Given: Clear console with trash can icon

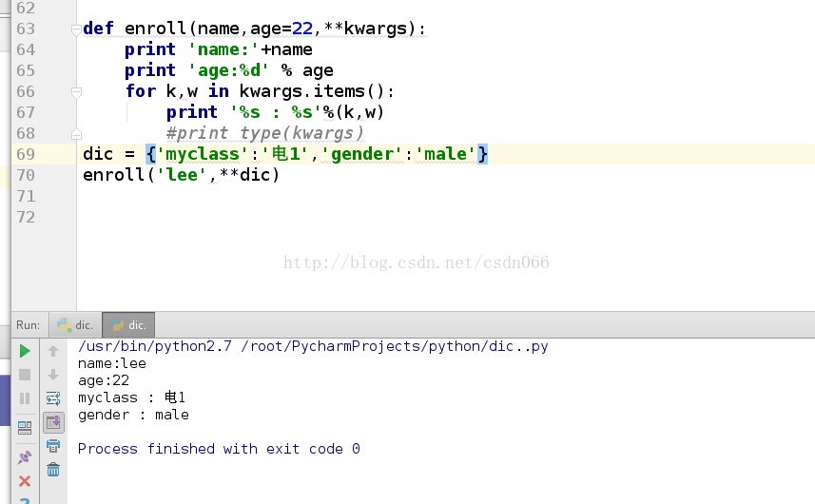Looking at the screenshot, I should click(x=53, y=470).
